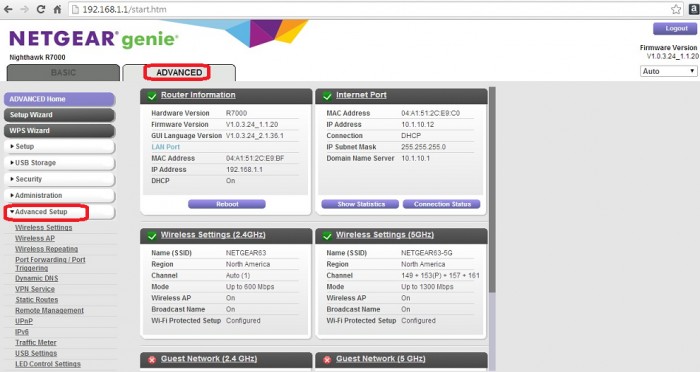Click green check beside Wireless Settings (5GHz)
Image resolution: width=700 pixels, height=372 pixels.
(x=327, y=235)
